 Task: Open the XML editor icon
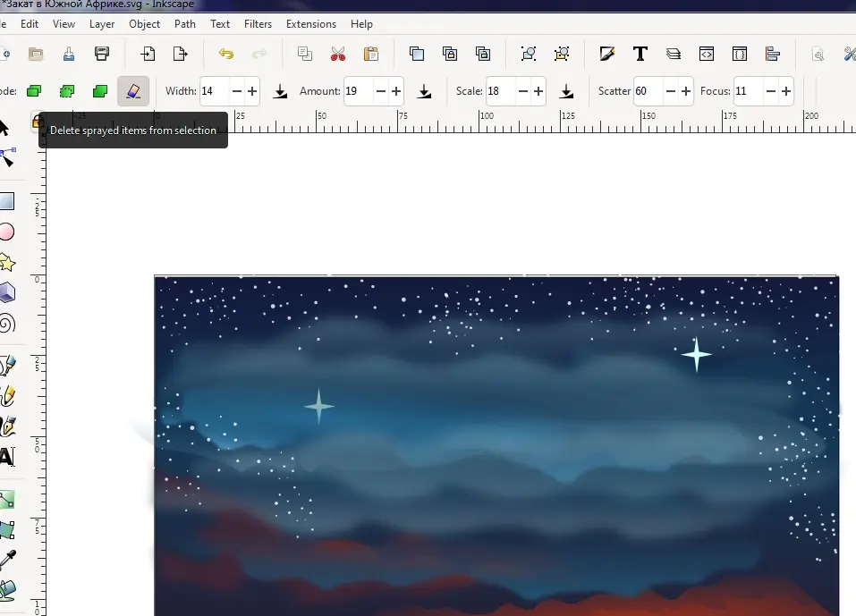[x=707, y=54]
